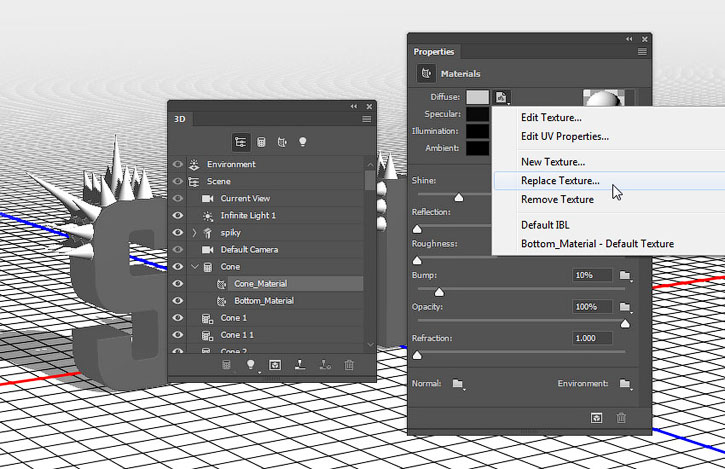This screenshot has width=725, height=469.
Task: Click the Diffuse color swatch
Action: click(x=477, y=98)
